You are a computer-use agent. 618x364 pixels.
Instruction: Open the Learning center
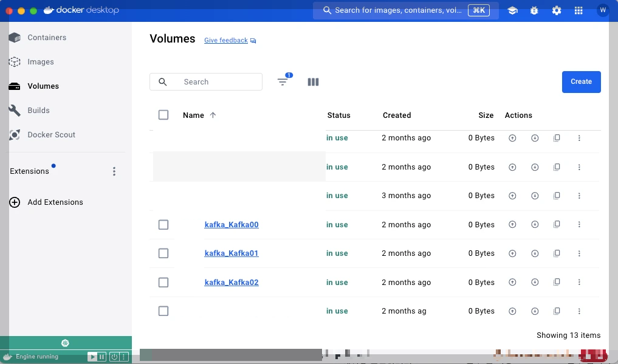(512, 10)
